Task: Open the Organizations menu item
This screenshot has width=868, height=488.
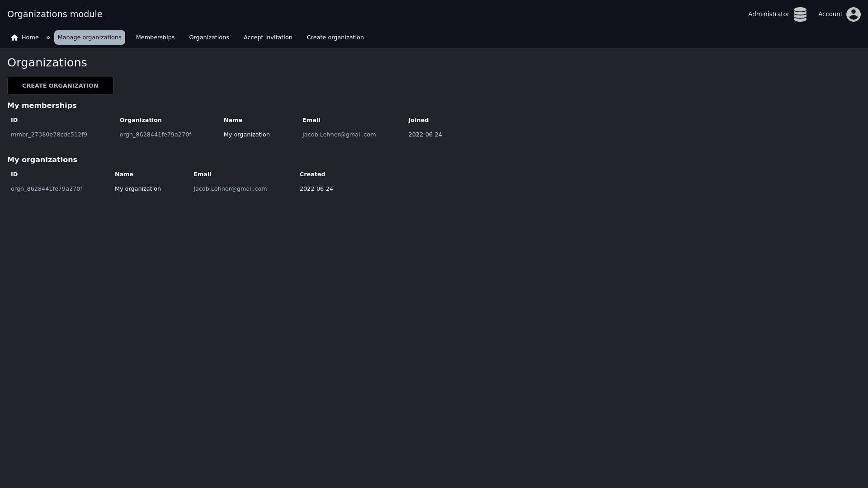Action: (209, 38)
